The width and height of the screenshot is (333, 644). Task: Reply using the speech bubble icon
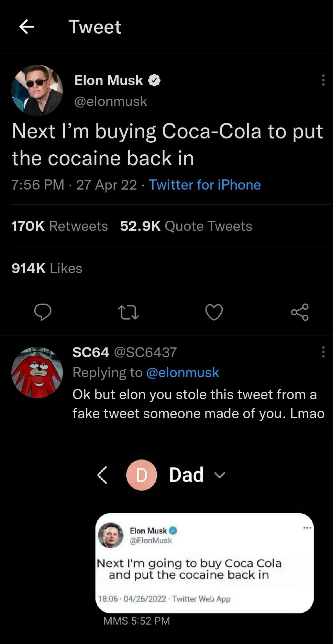coord(43,312)
